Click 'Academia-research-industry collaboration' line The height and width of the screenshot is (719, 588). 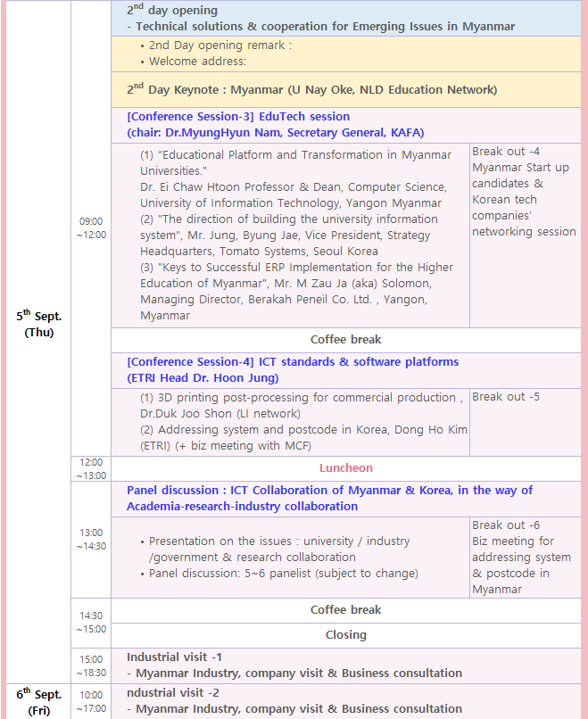(x=242, y=506)
